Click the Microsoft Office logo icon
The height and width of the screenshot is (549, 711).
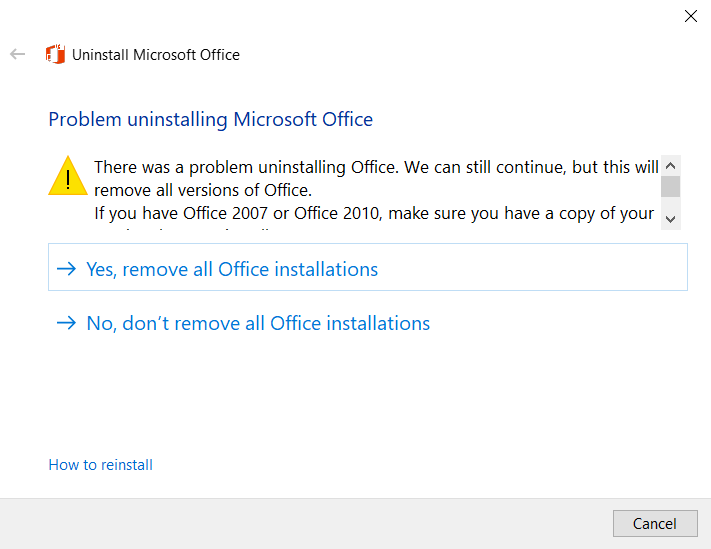pos(55,54)
